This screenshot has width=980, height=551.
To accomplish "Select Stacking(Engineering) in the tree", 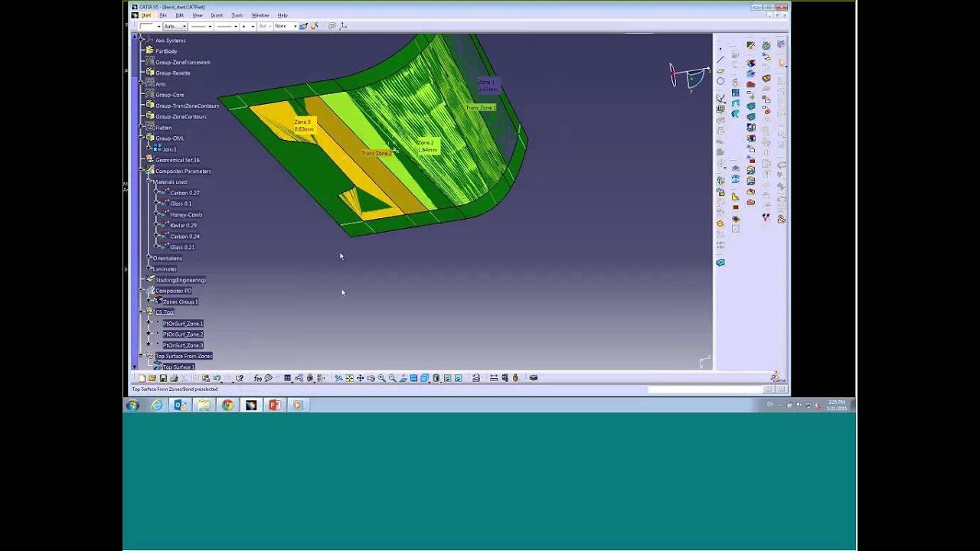I will click(181, 280).
